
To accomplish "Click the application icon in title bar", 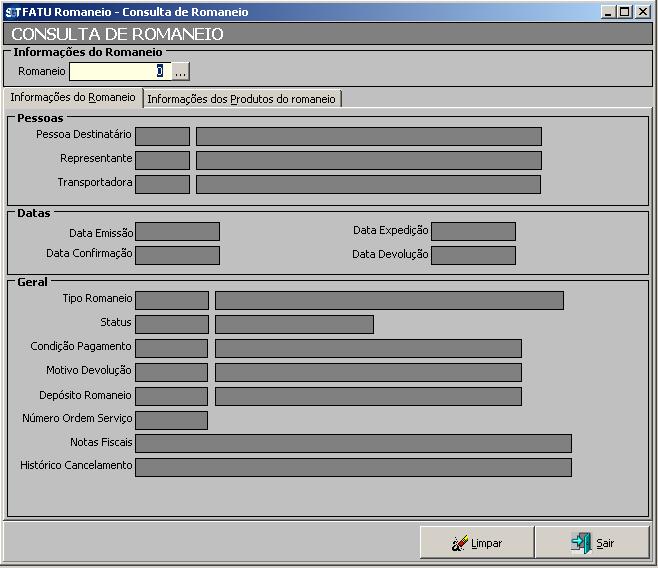I will coord(10,12).
